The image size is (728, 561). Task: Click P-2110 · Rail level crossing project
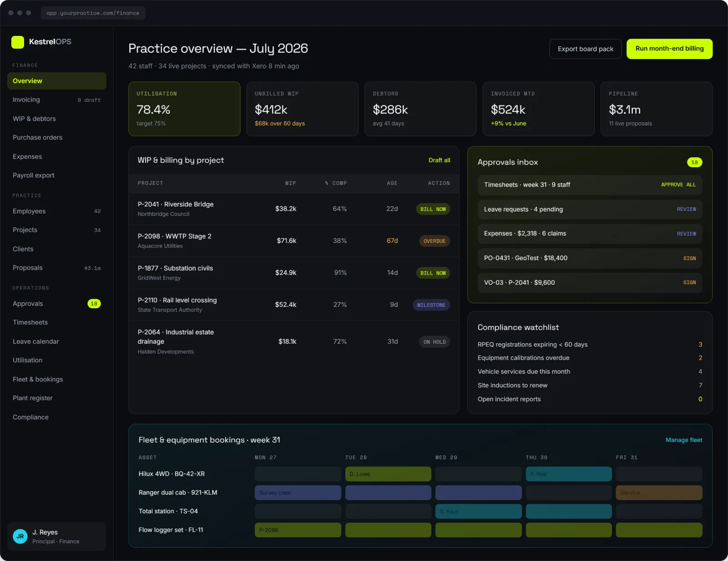pos(177,300)
